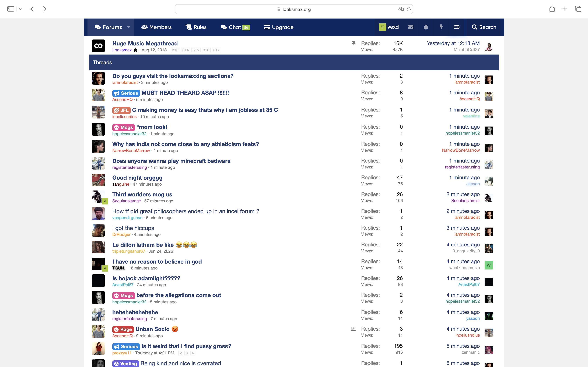
Task: Open the Chat tab
Action: (235, 27)
